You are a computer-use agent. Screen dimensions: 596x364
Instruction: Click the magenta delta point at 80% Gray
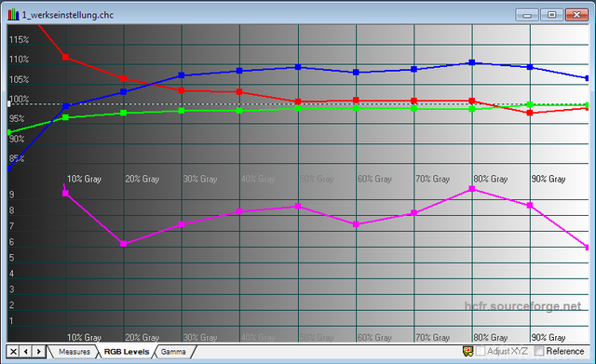pos(472,189)
